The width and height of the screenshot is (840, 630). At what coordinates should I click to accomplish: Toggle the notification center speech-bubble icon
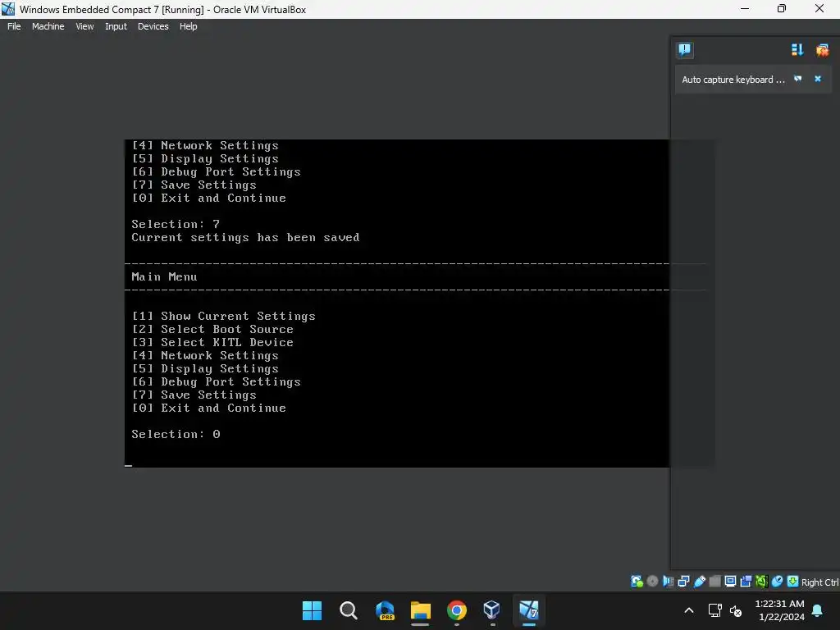(685, 50)
